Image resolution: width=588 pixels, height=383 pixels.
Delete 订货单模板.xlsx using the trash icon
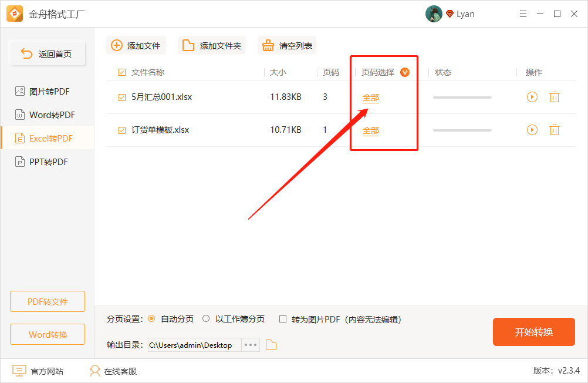[x=555, y=130]
